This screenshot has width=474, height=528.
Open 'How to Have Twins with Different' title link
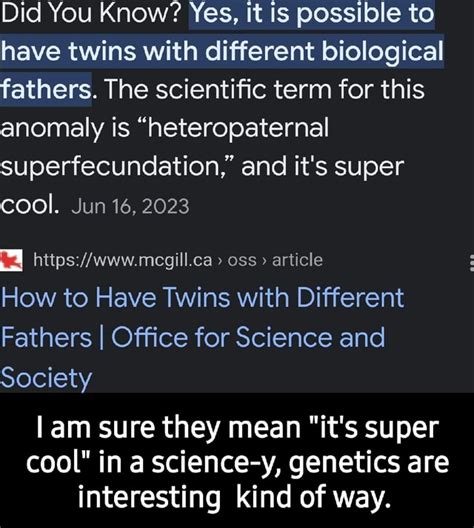coord(202,298)
